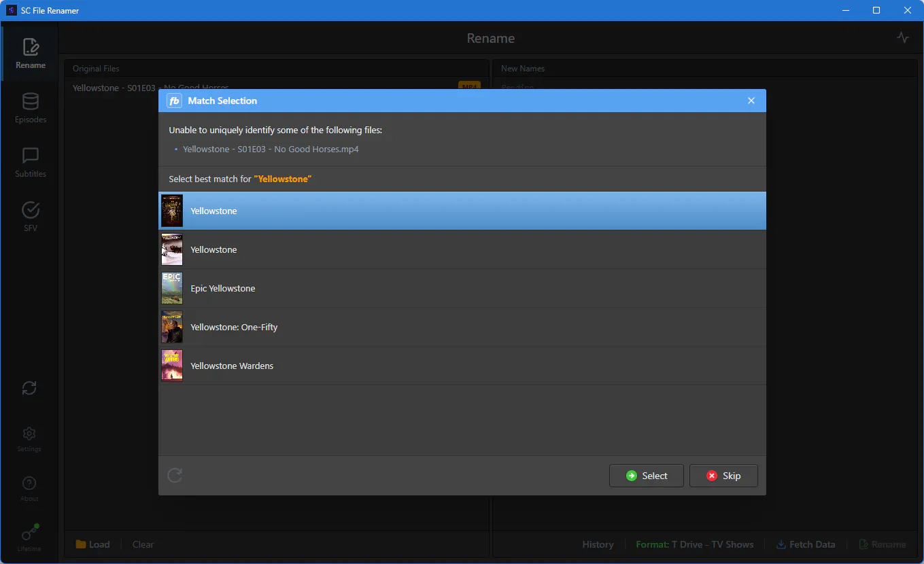
Task: Open the About help icon
Action: tap(29, 489)
